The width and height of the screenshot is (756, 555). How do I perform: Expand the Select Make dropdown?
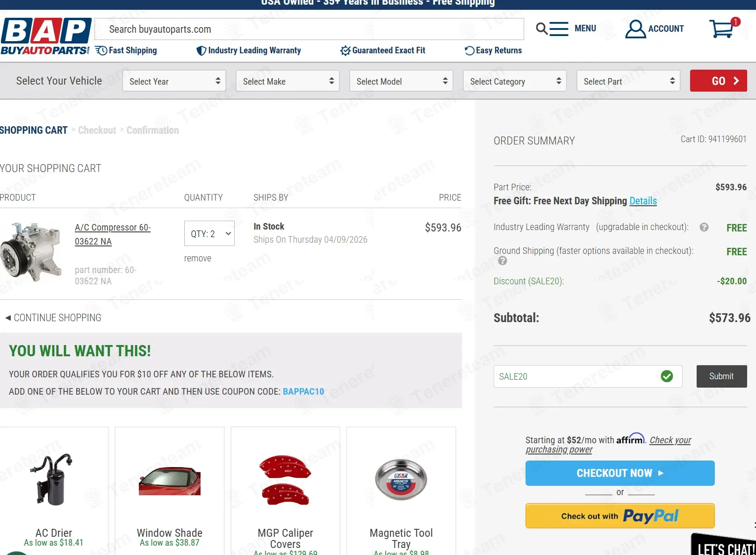click(x=288, y=81)
